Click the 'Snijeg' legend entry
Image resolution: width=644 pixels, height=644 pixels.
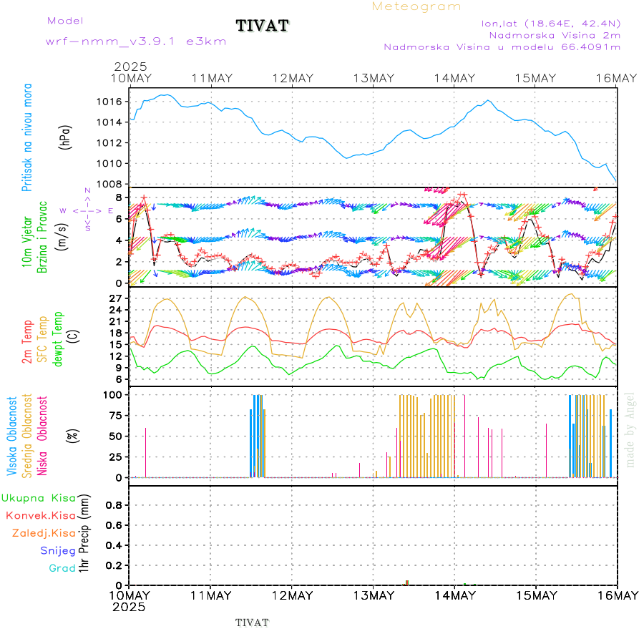(58, 550)
